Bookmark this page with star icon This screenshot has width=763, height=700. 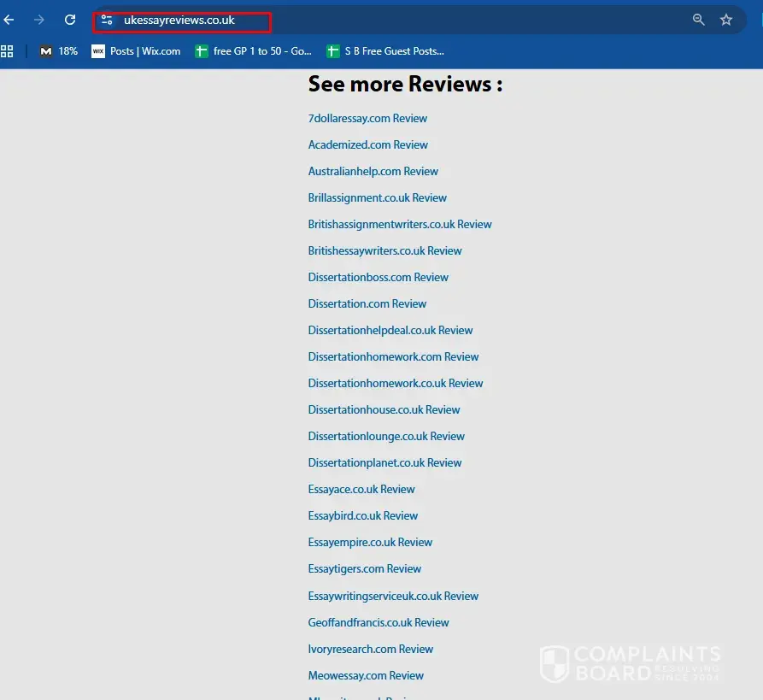coord(726,20)
